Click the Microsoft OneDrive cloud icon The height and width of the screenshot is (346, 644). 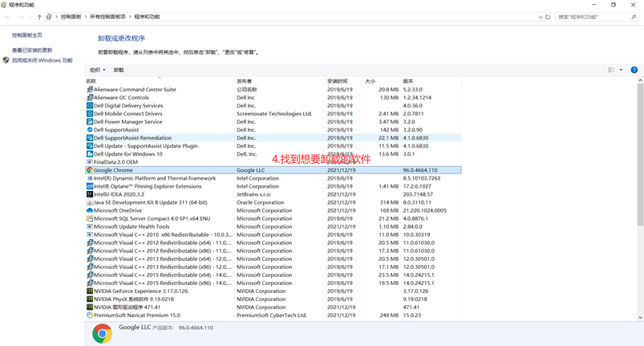click(90, 210)
